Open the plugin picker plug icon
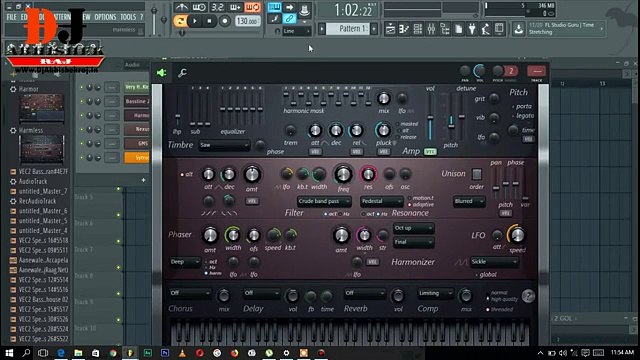The image size is (640, 360). 472,29
